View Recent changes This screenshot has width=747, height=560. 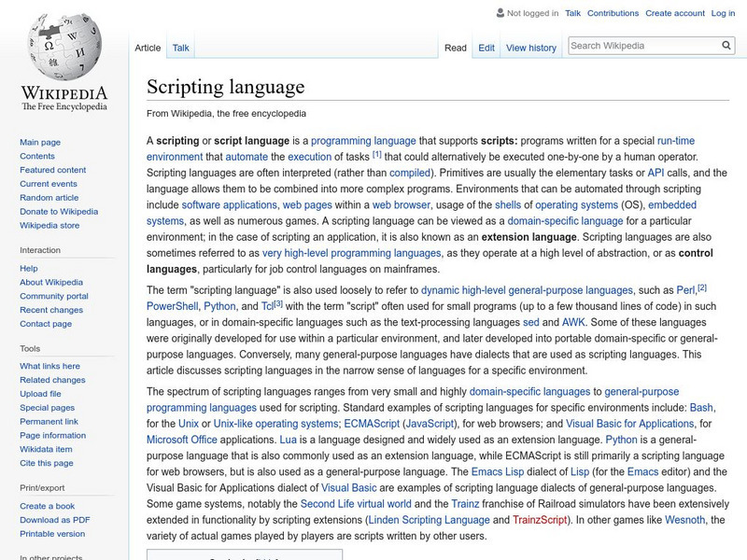(x=51, y=310)
